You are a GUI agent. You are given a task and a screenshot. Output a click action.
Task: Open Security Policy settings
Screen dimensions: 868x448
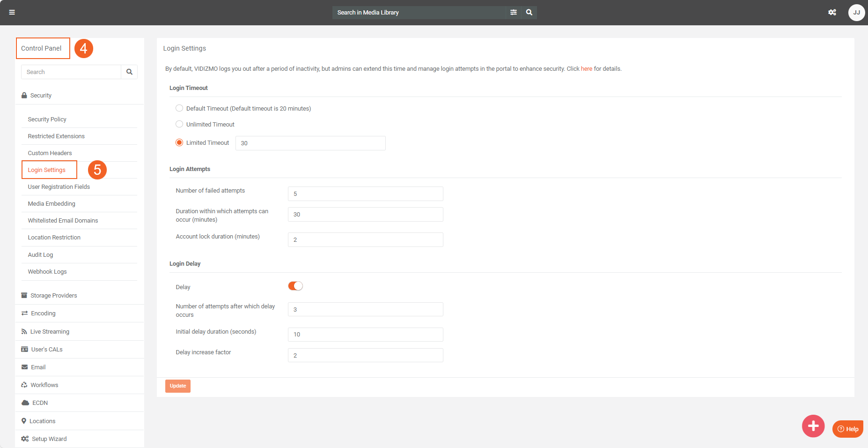pos(47,119)
